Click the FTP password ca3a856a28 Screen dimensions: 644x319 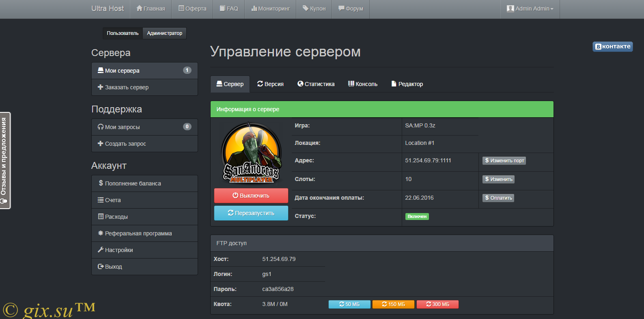tap(278, 289)
